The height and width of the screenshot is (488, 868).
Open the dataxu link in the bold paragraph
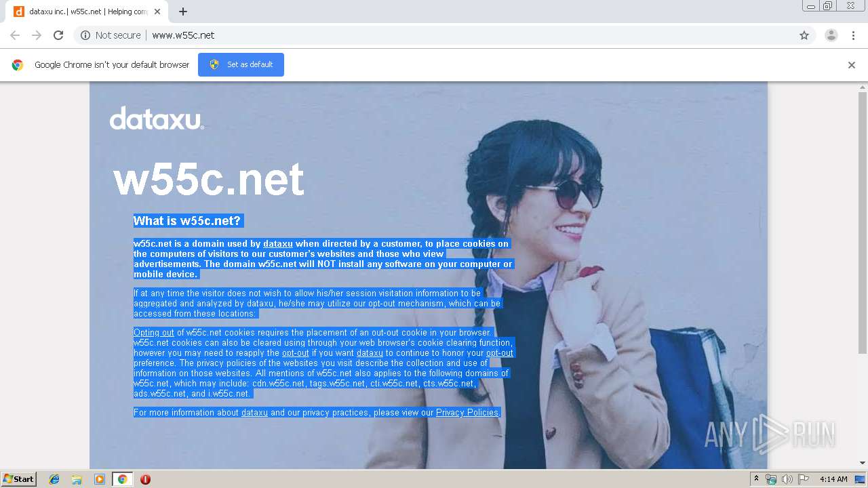[278, 243]
